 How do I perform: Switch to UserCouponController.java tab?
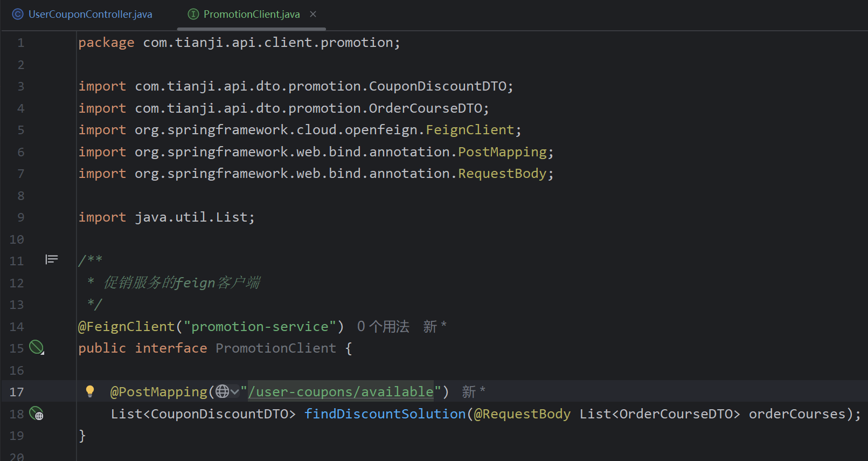pyautogui.click(x=82, y=15)
